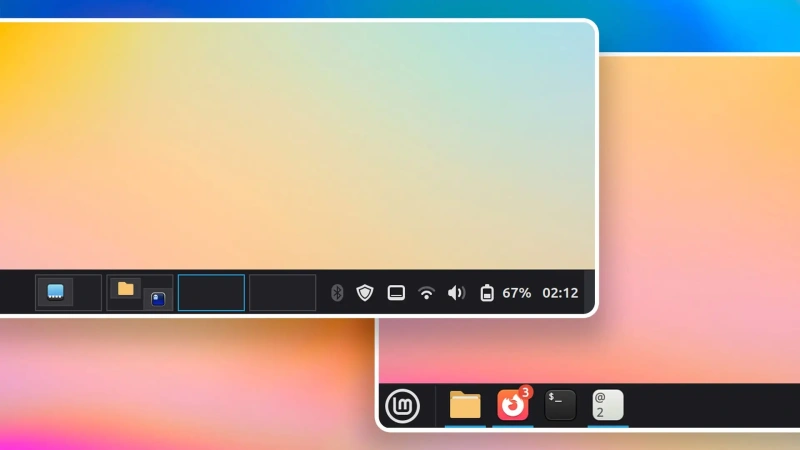Viewport: 800px width, 450px height.
Task: Open the speaker volume control
Action: pyautogui.click(x=456, y=293)
